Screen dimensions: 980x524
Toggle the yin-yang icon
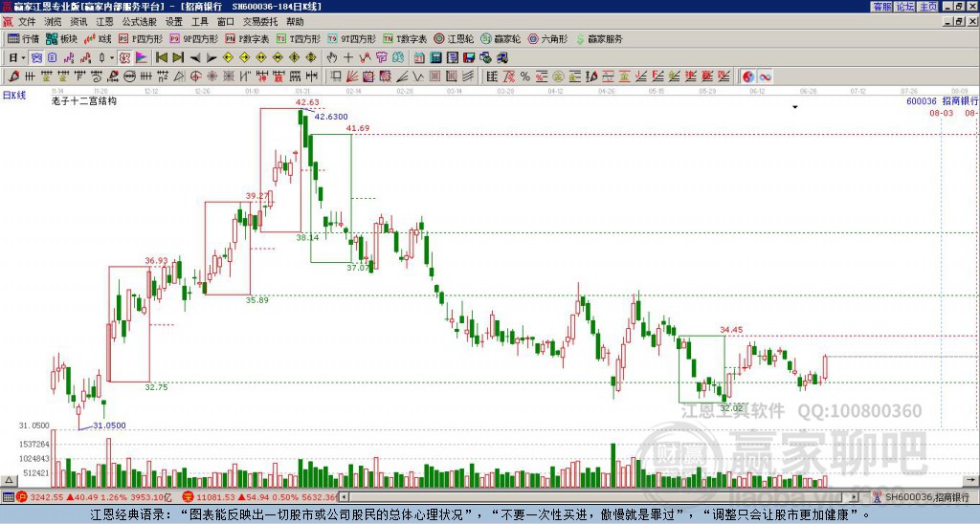[x=748, y=76]
